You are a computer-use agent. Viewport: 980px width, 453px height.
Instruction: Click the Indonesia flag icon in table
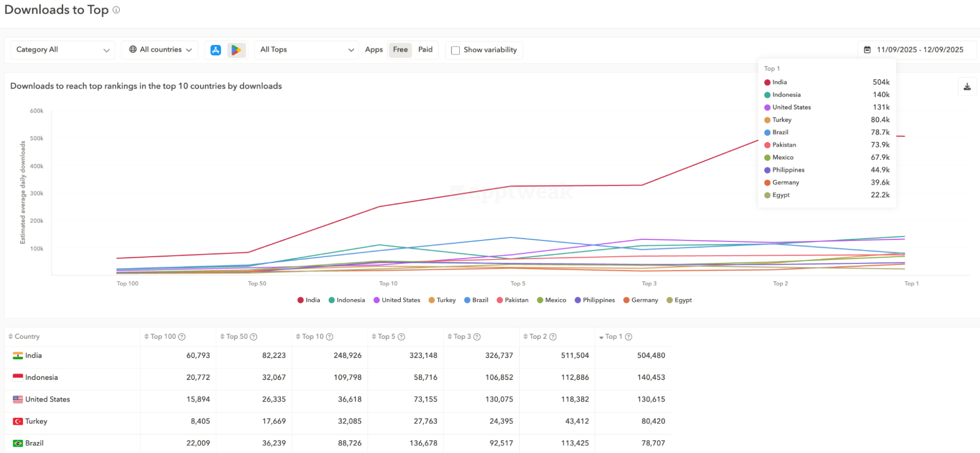18,378
